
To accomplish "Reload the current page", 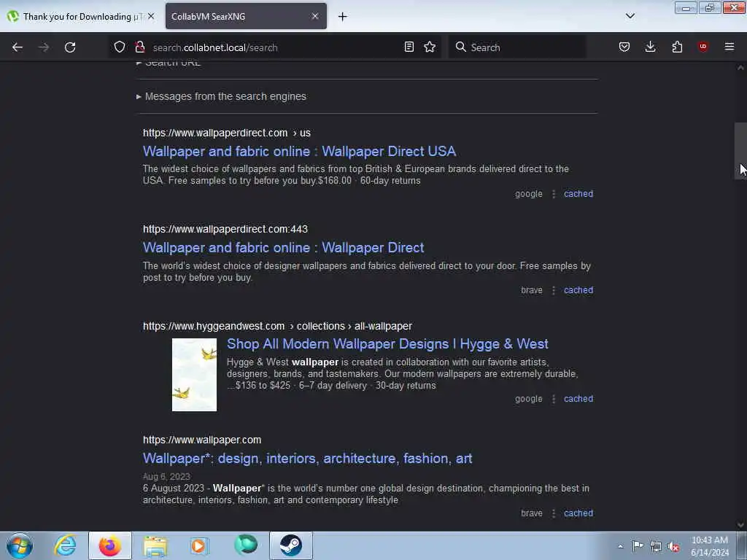I will coord(70,47).
